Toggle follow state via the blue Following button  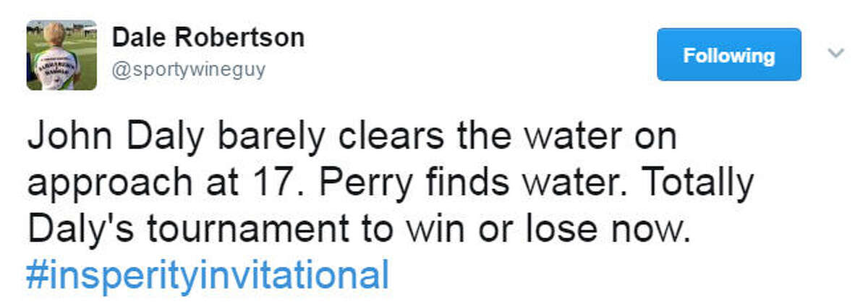pos(728,55)
